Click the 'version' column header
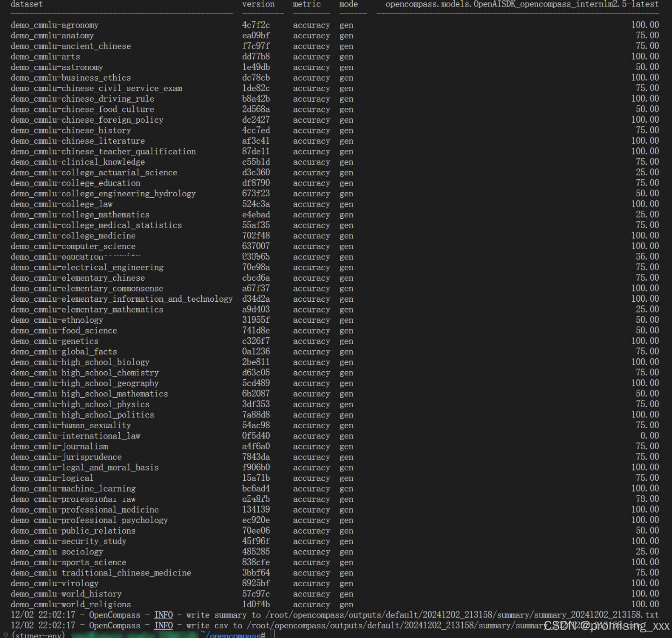This screenshot has height=638, width=672. [258, 4]
